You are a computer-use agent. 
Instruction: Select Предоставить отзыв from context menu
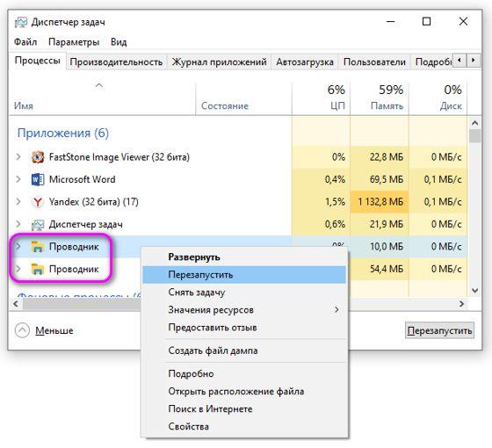[245, 328]
